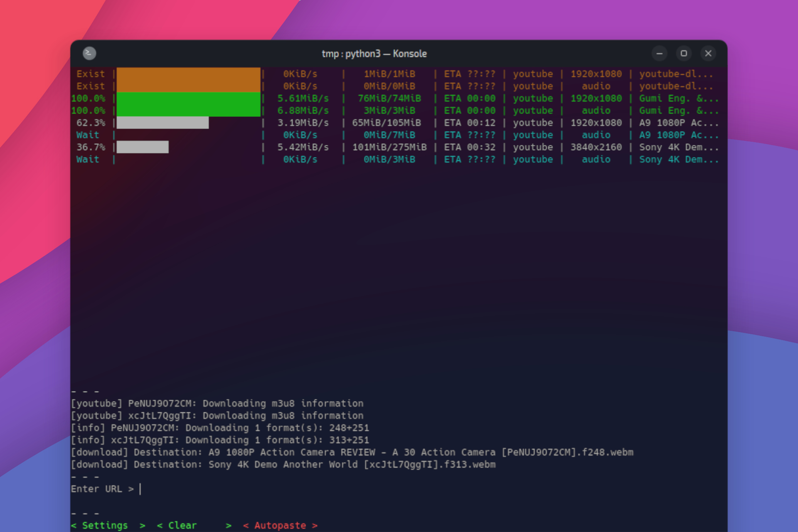Viewport: 798px width, 532px height.
Task: Click the window title tmp : python3 — Konsole
Action: pos(374,54)
